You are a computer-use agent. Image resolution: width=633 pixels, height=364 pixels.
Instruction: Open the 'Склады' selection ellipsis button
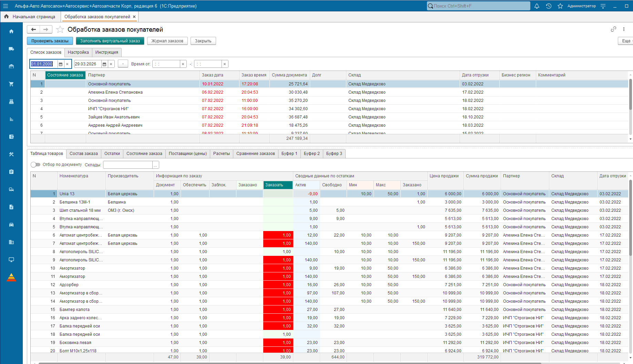155,165
